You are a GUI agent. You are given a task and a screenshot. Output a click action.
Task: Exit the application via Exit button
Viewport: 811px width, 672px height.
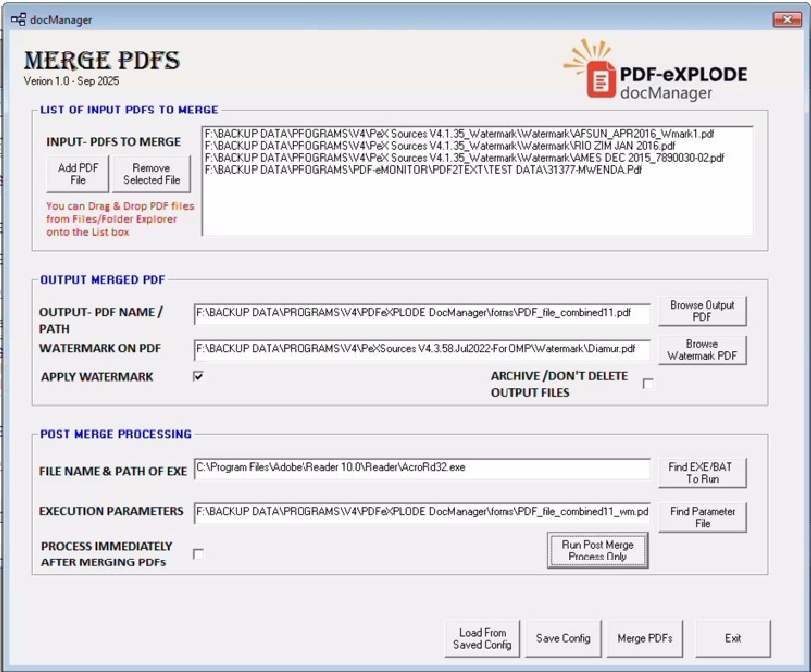(732, 638)
